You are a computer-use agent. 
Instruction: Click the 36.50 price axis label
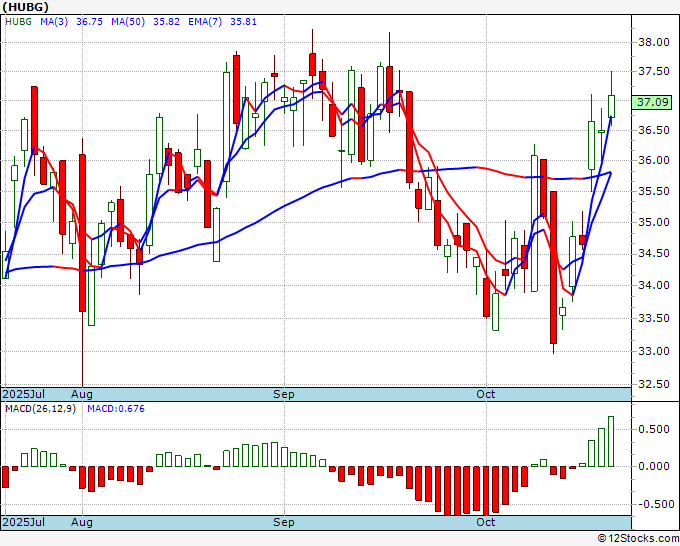[x=654, y=130]
